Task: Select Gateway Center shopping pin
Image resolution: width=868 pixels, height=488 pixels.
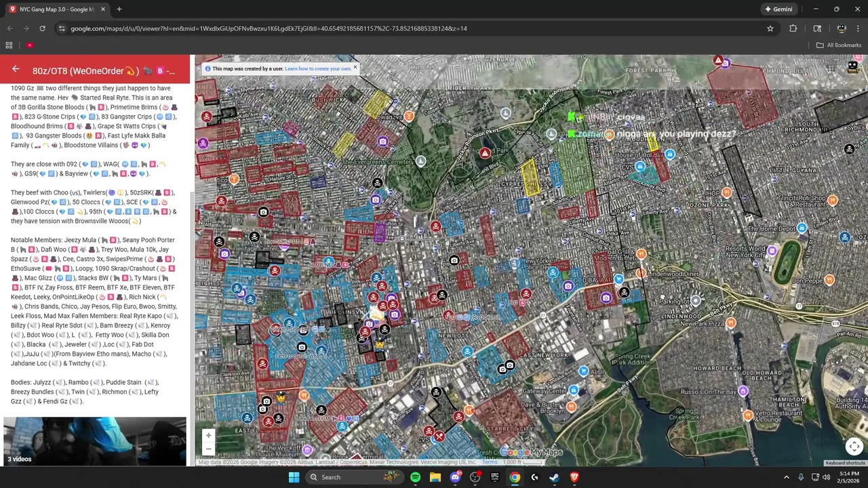Action: point(574,390)
